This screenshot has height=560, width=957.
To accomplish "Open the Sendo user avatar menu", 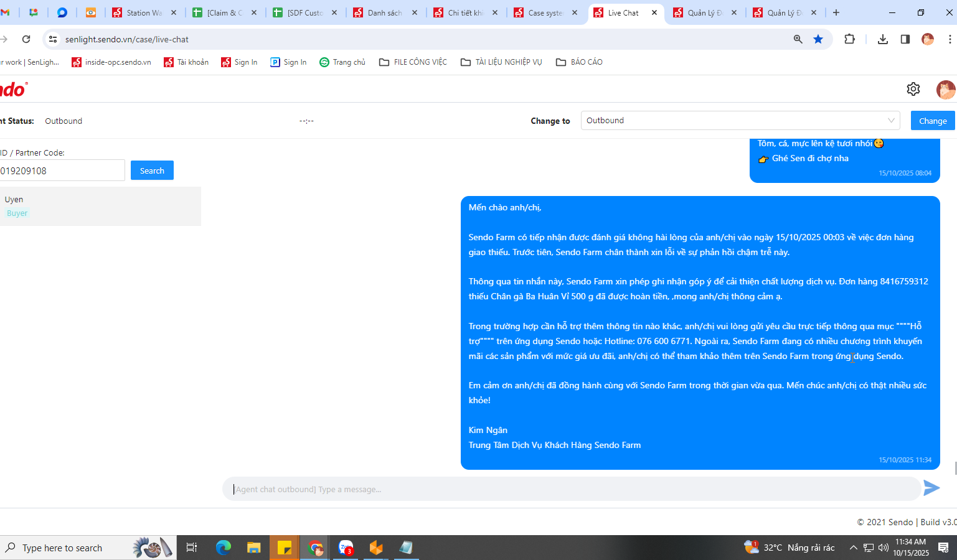I will click(x=946, y=90).
